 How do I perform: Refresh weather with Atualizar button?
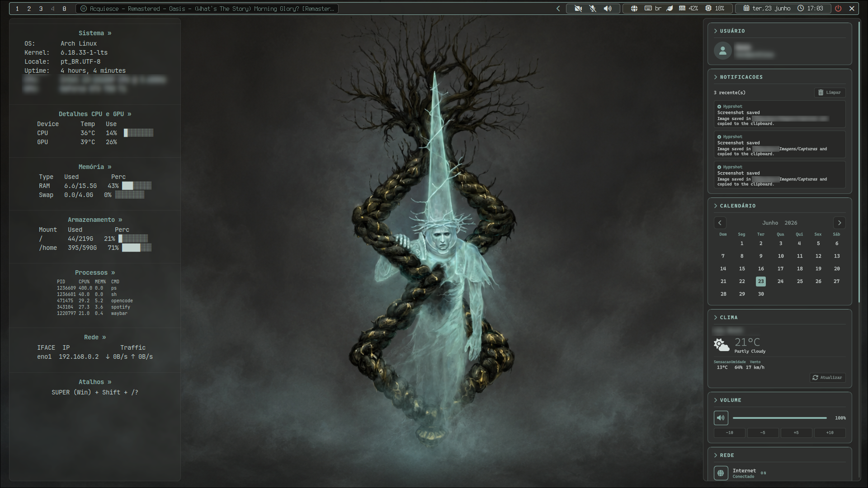point(827,378)
